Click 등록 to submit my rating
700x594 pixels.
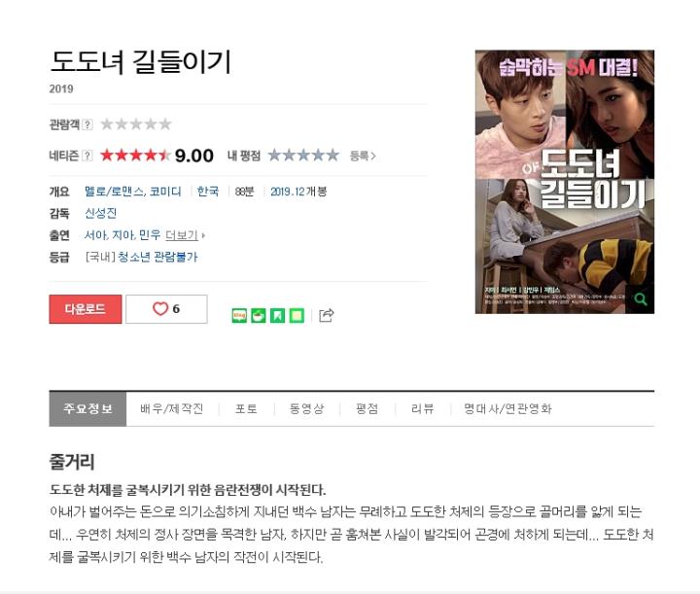(363, 156)
